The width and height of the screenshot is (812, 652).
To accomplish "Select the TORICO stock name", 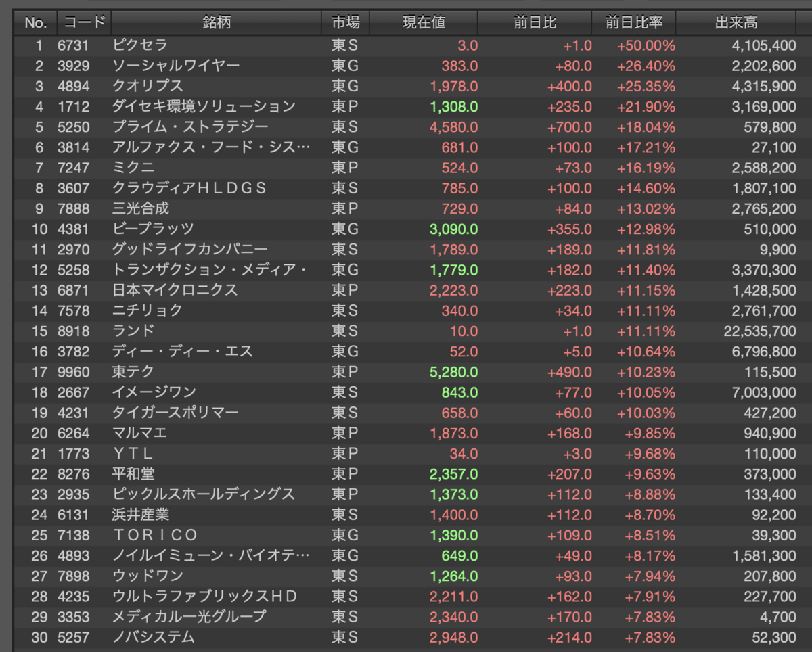I will point(155,534).
